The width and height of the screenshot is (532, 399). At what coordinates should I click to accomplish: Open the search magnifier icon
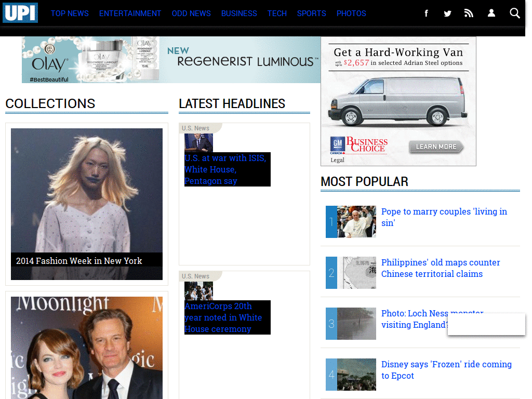coord(514,14)
